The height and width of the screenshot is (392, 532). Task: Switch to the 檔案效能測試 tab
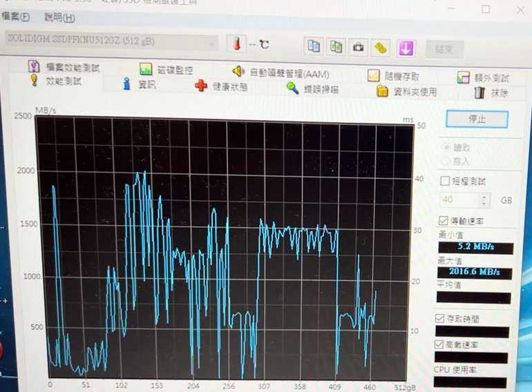coord(64,67)
